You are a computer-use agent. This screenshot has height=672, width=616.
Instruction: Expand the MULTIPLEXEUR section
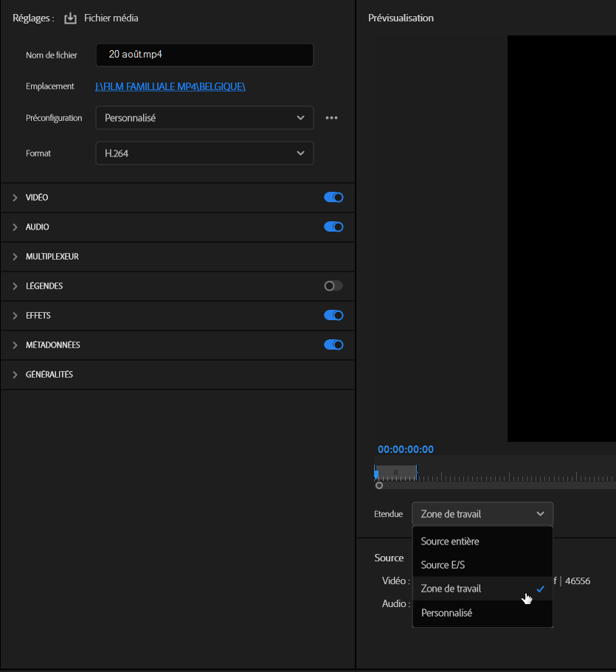(x=15, y=257)
